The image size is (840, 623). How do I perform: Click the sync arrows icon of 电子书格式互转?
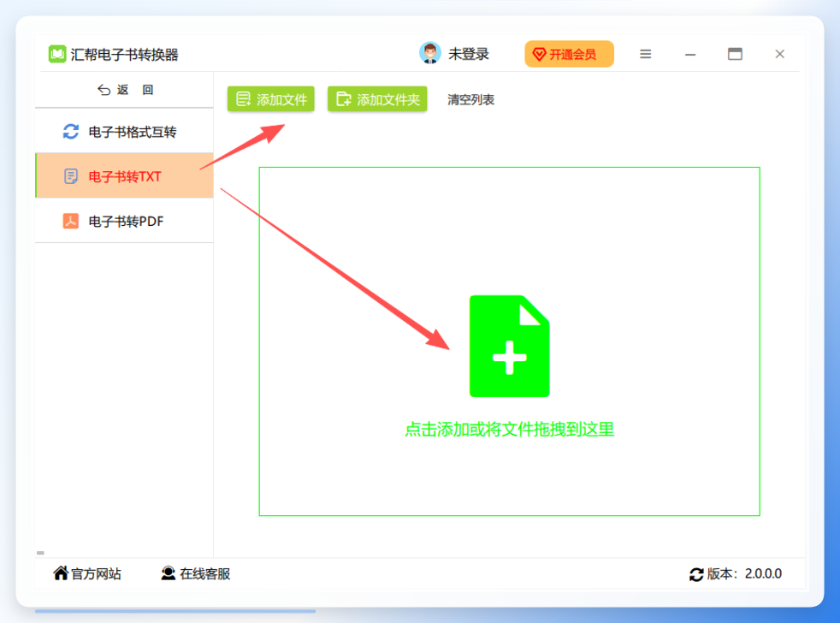point(71,131)
